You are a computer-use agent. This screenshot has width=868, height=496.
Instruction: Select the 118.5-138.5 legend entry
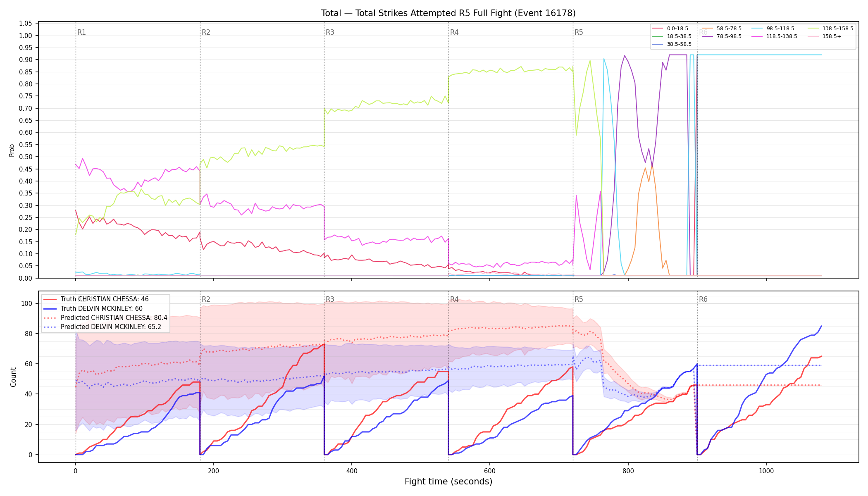(775, 36)
